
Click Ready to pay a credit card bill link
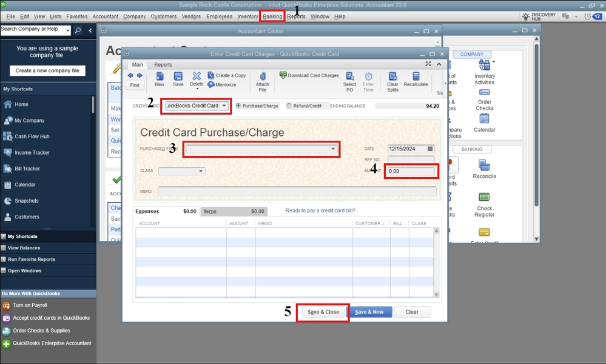(320, 211)
